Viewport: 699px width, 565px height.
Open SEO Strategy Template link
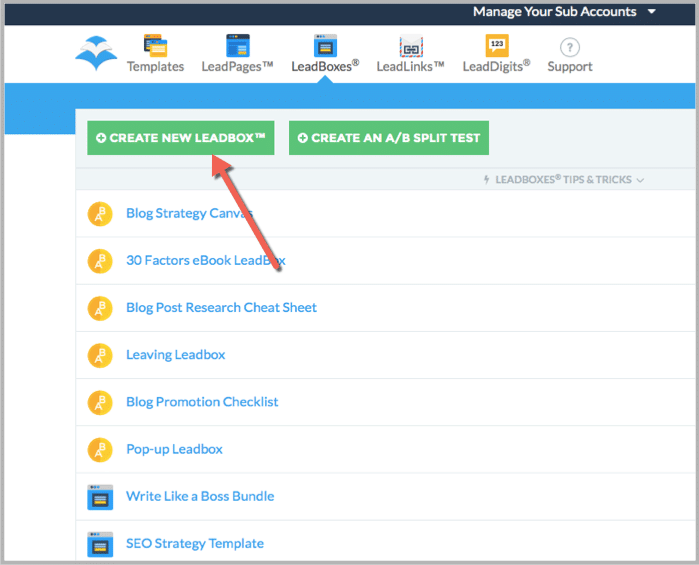[195, 544]
